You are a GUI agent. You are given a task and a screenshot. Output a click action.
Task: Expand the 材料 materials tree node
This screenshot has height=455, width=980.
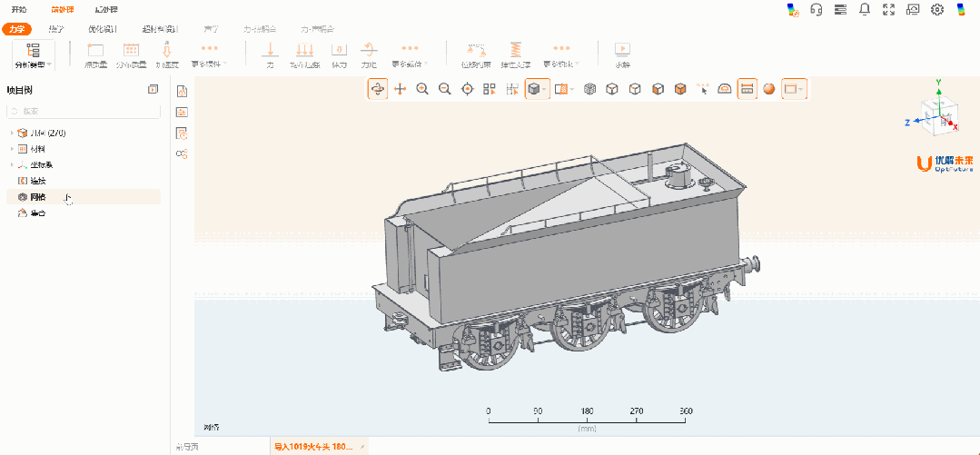pos(13,149)
